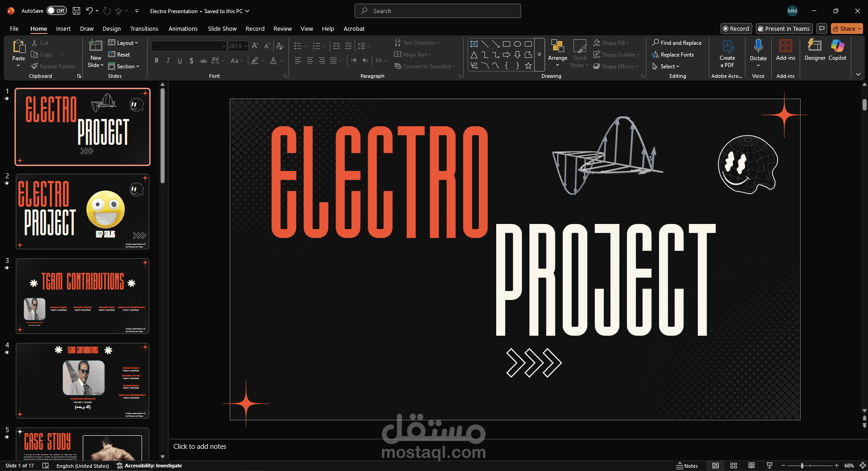
Task: Click the Font Color red swatch button
Action: [273, 60]
